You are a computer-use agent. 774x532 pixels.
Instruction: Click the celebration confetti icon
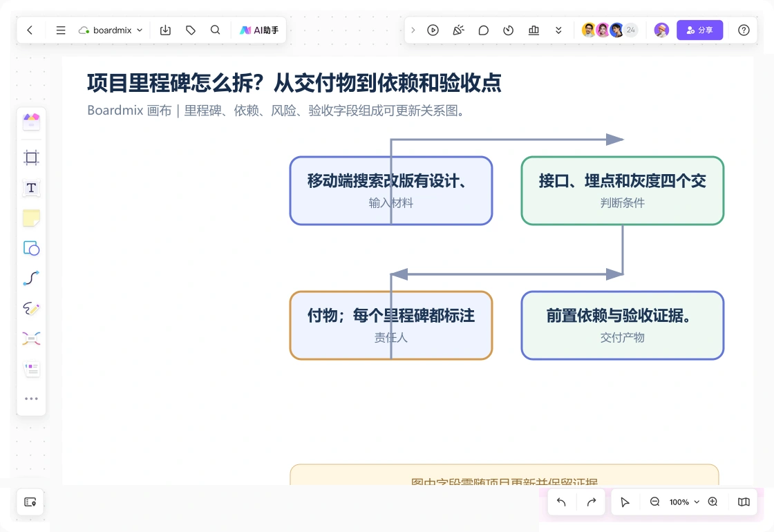point(459,30)
